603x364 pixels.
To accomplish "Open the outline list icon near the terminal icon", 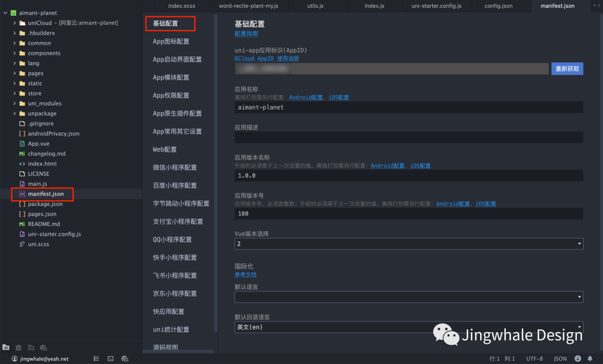I will tap(96, 358).
